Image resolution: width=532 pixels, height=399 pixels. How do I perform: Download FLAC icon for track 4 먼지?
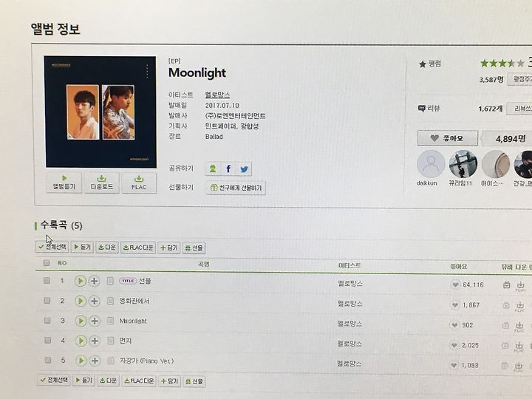click(x=519, y=347)
